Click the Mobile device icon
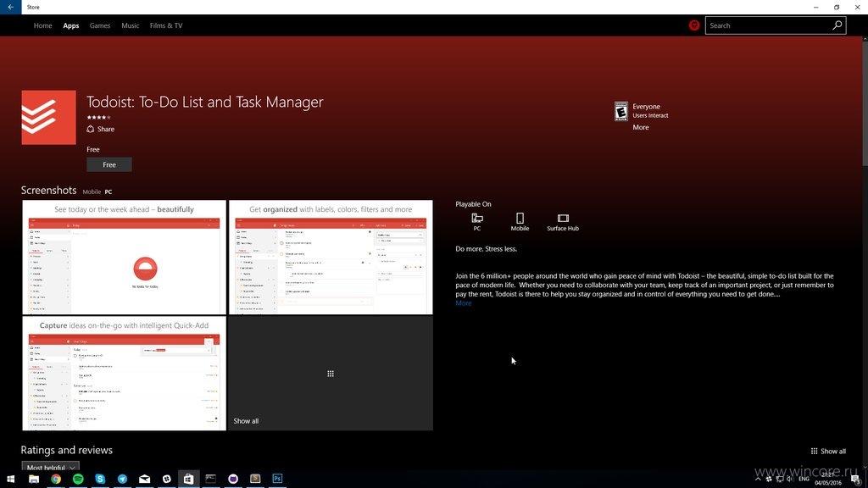 pos(520,222)
